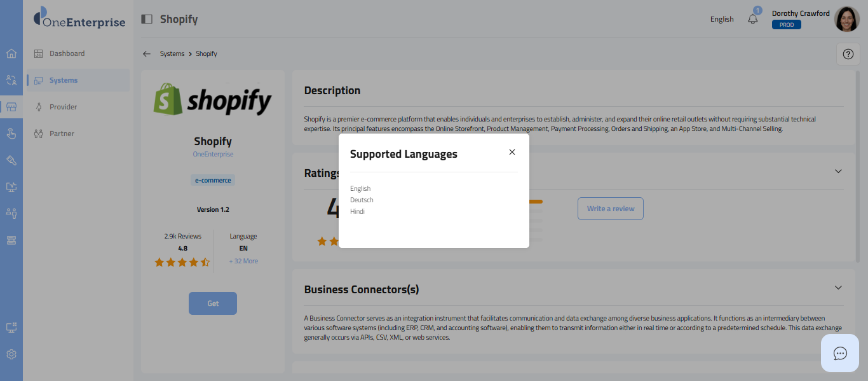Click the + 32 More languages link
The height and width of the screenshot is (381, 868).
(243, 261)
